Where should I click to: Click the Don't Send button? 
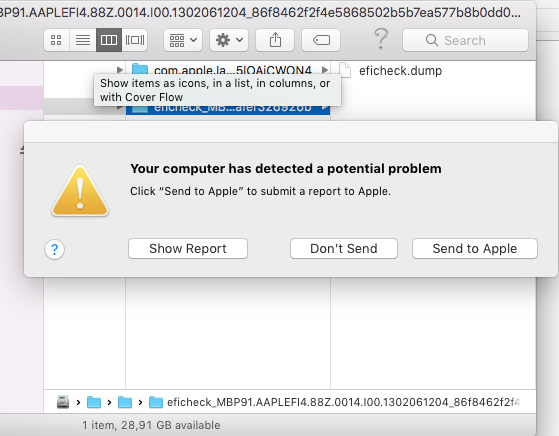click(344, 248)
